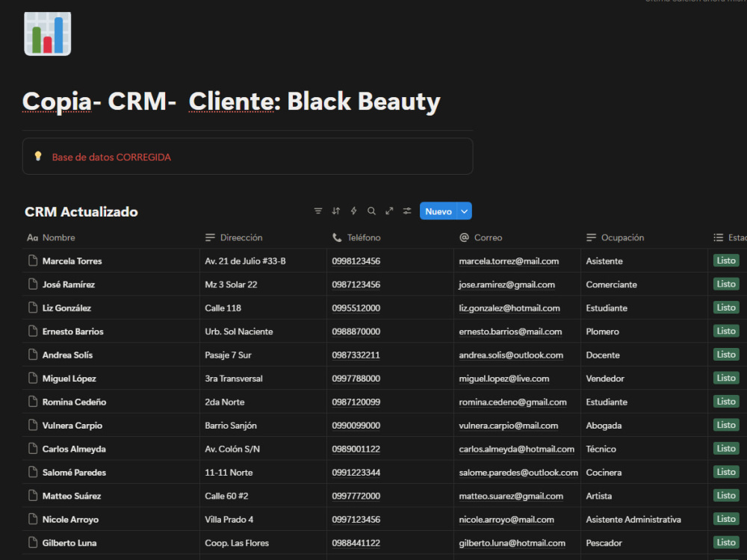Open the Andrea Solís page icon
Image resolution: width=747 pixels, height=560 pixels.
tap(33, 354)
